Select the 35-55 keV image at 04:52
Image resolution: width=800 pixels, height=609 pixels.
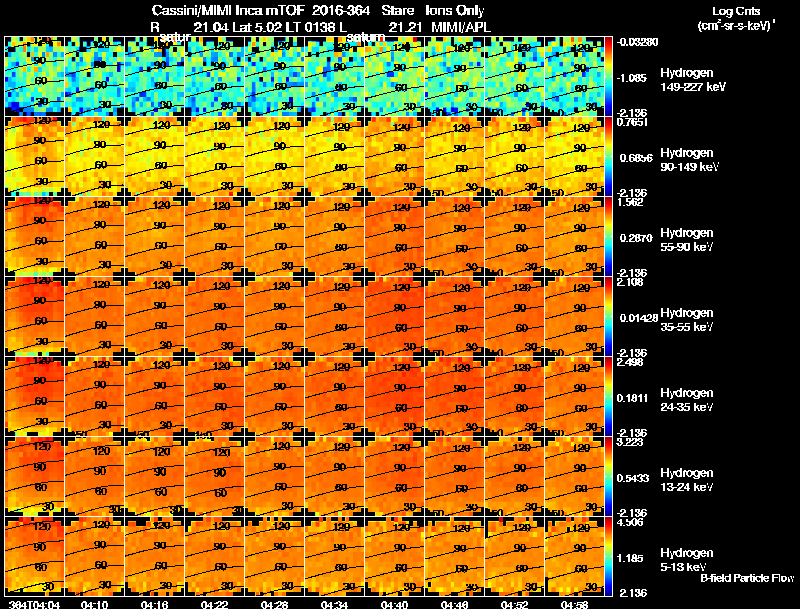coord(515,316)
